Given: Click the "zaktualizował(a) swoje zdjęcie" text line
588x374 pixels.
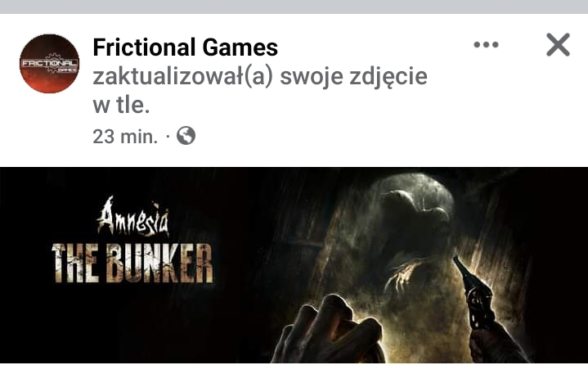Looking at the screenshot, I should (260, 77).
